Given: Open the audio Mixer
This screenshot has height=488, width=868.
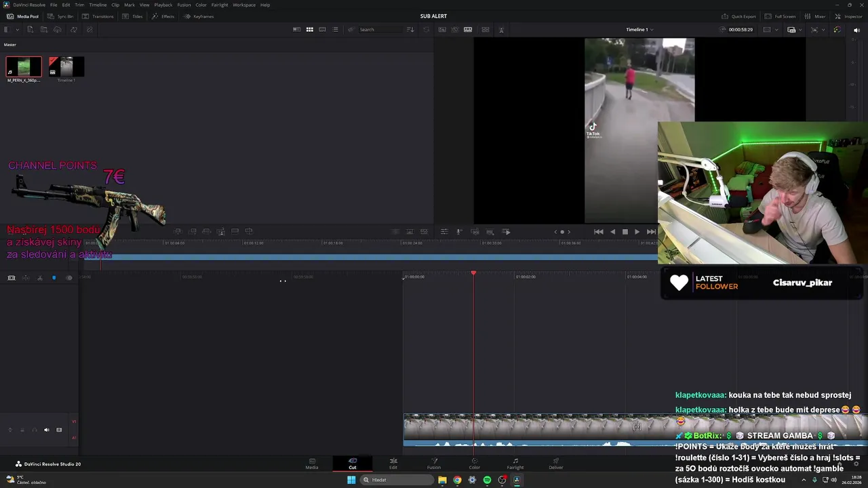Looking at the screenshot, I should tap(816, 16).
